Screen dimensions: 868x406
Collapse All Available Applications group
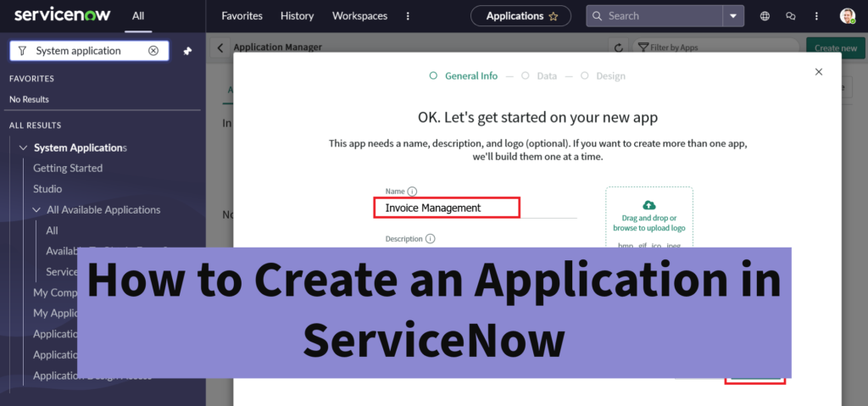point(37,210)
